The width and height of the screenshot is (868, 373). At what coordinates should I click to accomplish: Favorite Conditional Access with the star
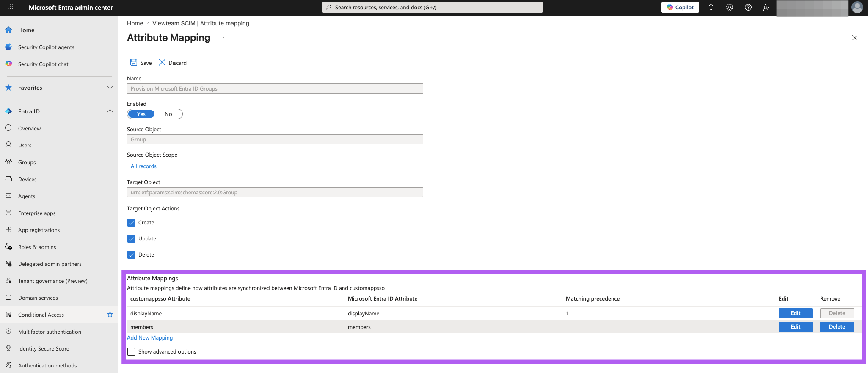110,314
